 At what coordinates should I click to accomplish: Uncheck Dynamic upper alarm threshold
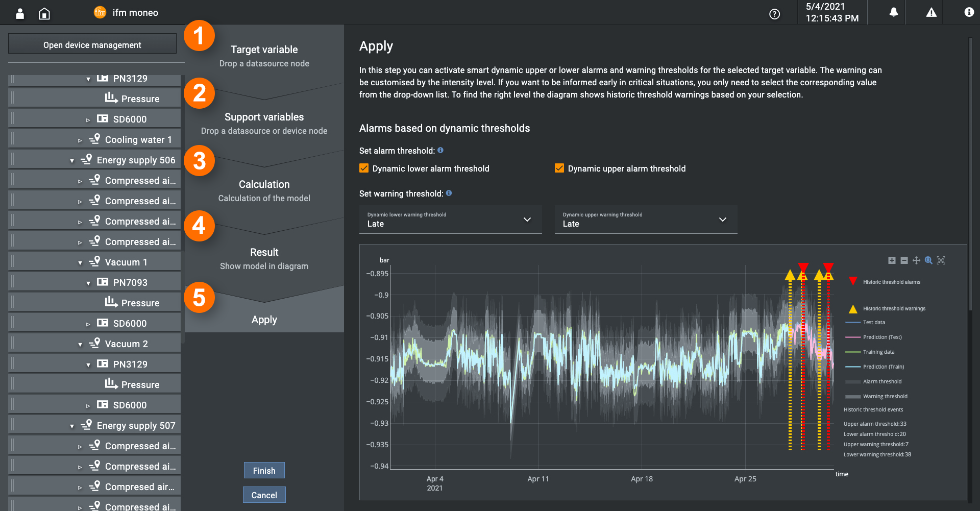559,168
